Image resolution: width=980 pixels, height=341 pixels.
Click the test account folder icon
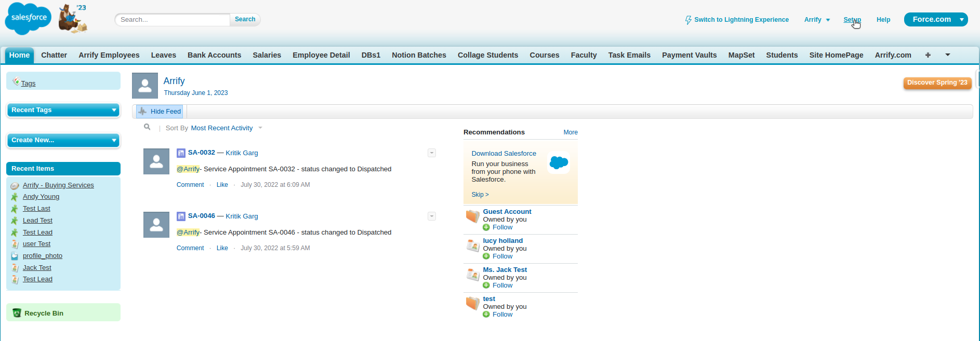[472, 304]
